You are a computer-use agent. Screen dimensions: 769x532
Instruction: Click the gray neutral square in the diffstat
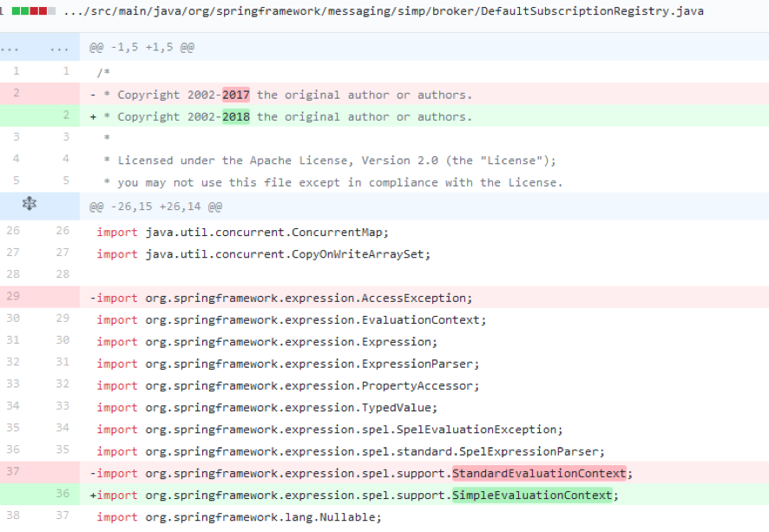pos(51,10)
